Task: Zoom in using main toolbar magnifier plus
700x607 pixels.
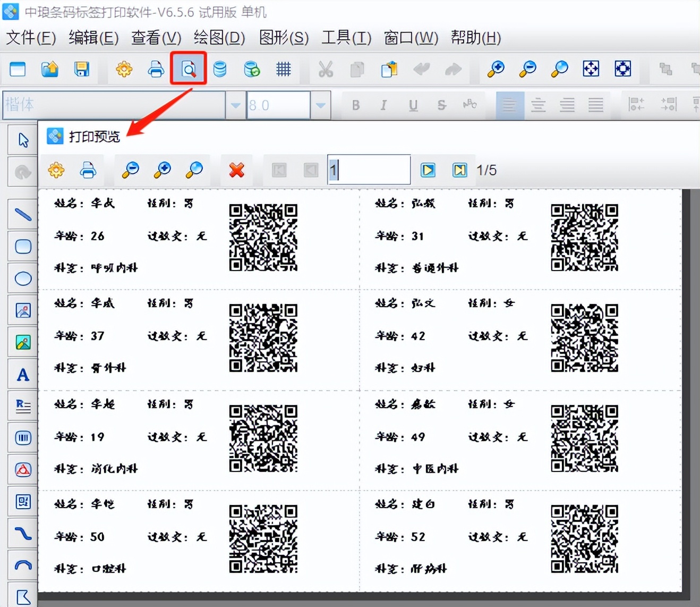Action: pyautogui.click(x=496, y=69)
